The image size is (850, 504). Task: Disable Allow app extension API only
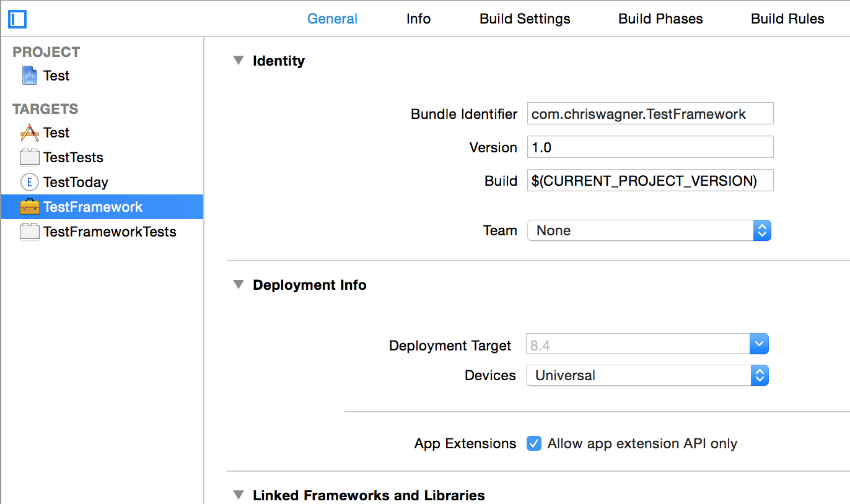point(533,443)
